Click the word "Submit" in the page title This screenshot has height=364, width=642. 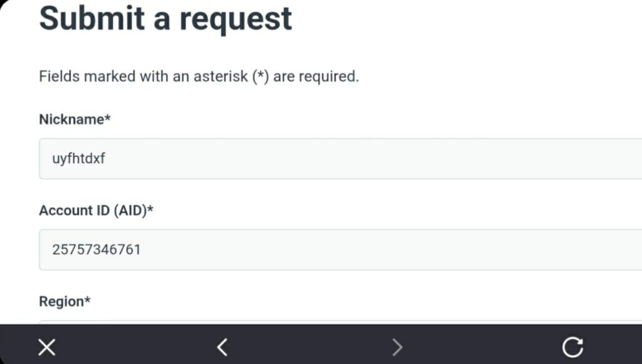92,18
